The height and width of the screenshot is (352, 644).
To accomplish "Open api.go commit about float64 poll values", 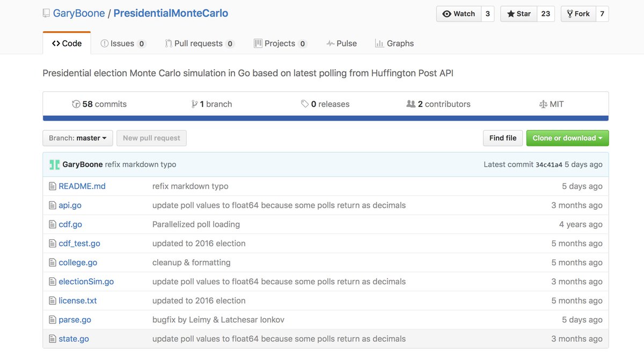I will [279, 205].
